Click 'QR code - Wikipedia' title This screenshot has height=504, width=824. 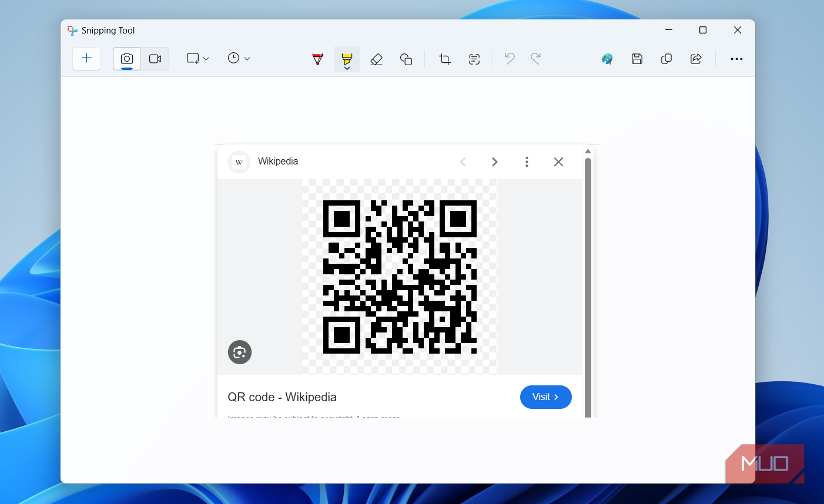point(282,397)
